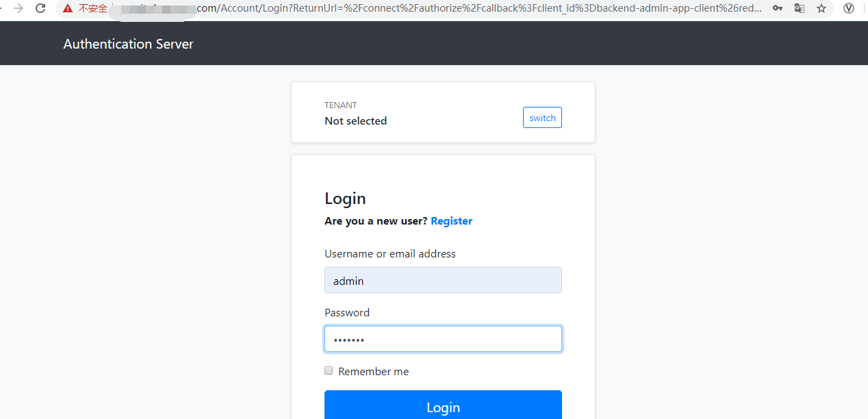Reload the page with the refresh icon
Image resolution: width=868 pixels, height=419 pixels.
(x=40, y=9)
